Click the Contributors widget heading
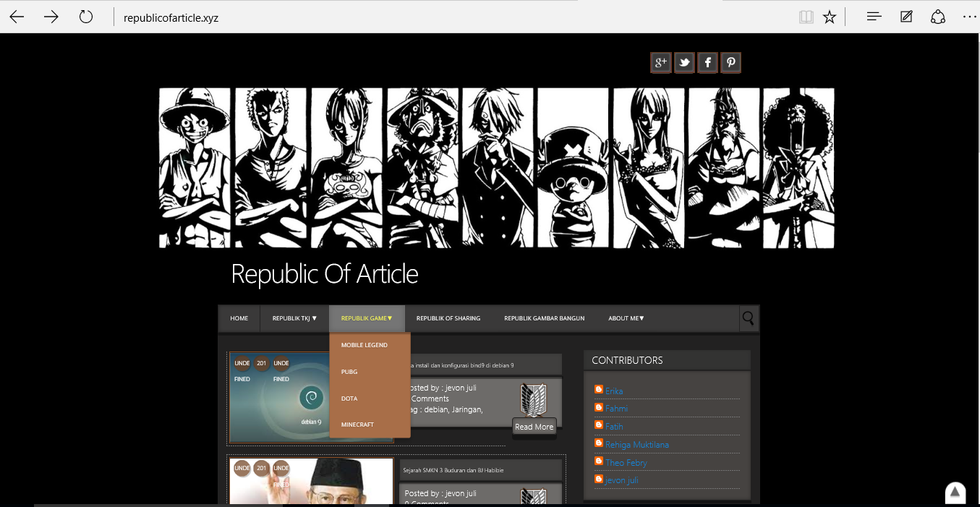The image size is (980, 507). pyautogui.click(x=627, y=359)
